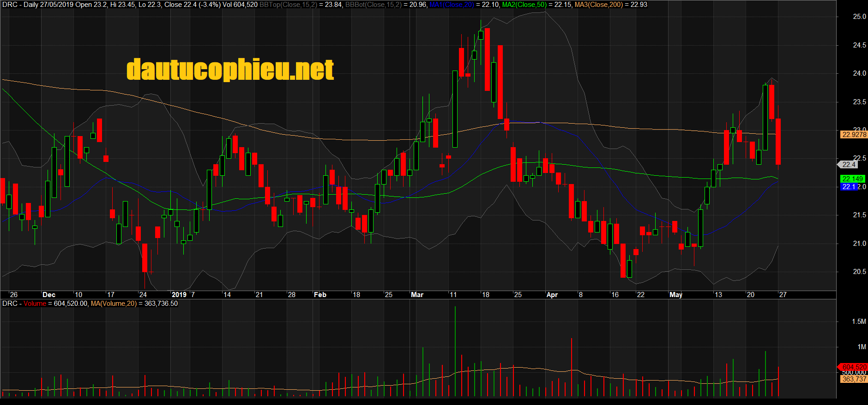Click the "22" date marker on axis
868x405 pixels.
(x=641, y=295)
